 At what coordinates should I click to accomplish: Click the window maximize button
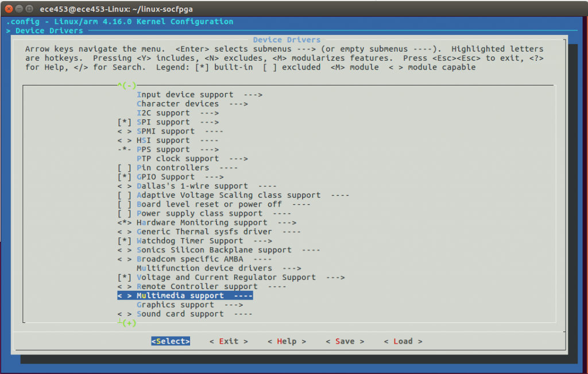coord(29,9)
